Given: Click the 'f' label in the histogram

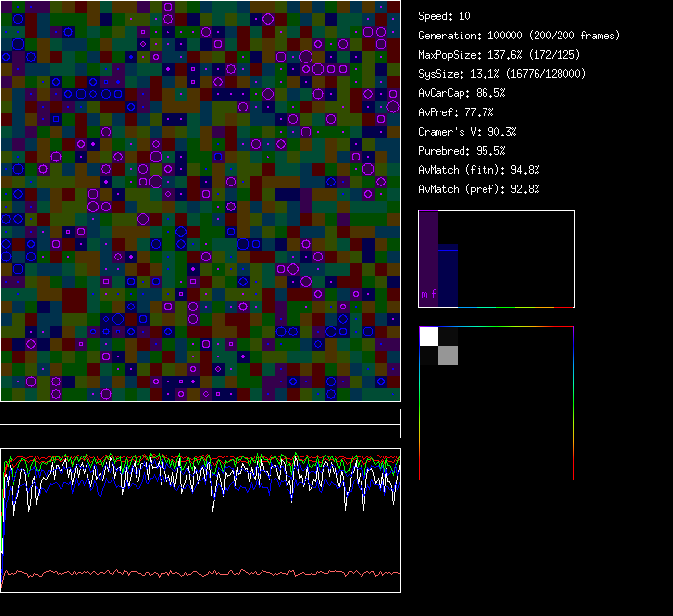Looking at the screenshot, I should [434, 295].
